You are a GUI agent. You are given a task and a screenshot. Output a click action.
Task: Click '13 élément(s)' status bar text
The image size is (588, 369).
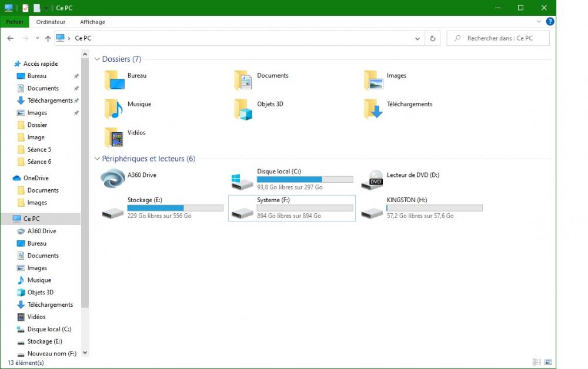25,363
